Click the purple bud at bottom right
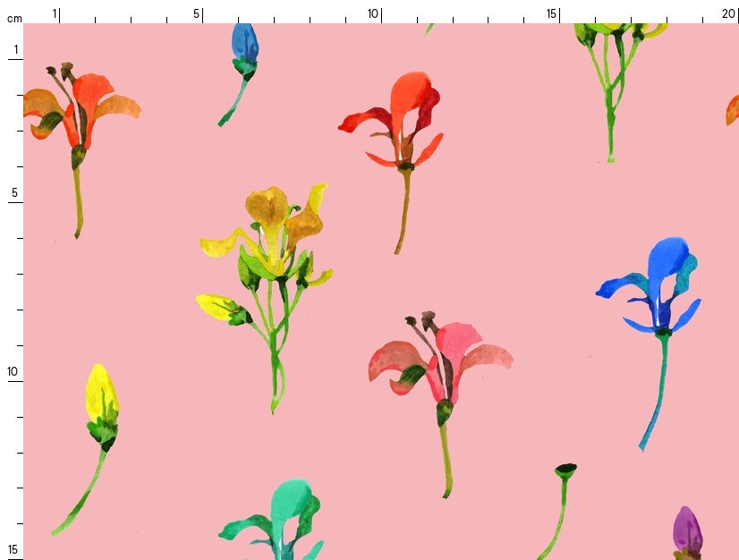 [687, 531]
